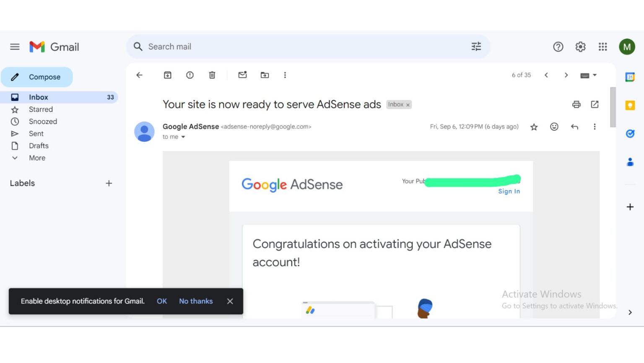Click the sender avatar picture

pos(144,132)
